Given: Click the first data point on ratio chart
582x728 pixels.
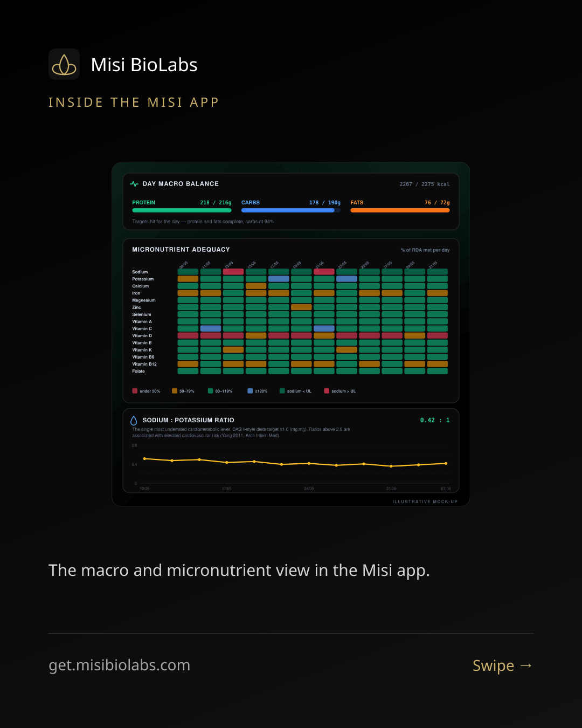Looking at the screenshot, I should pos(144,459).
